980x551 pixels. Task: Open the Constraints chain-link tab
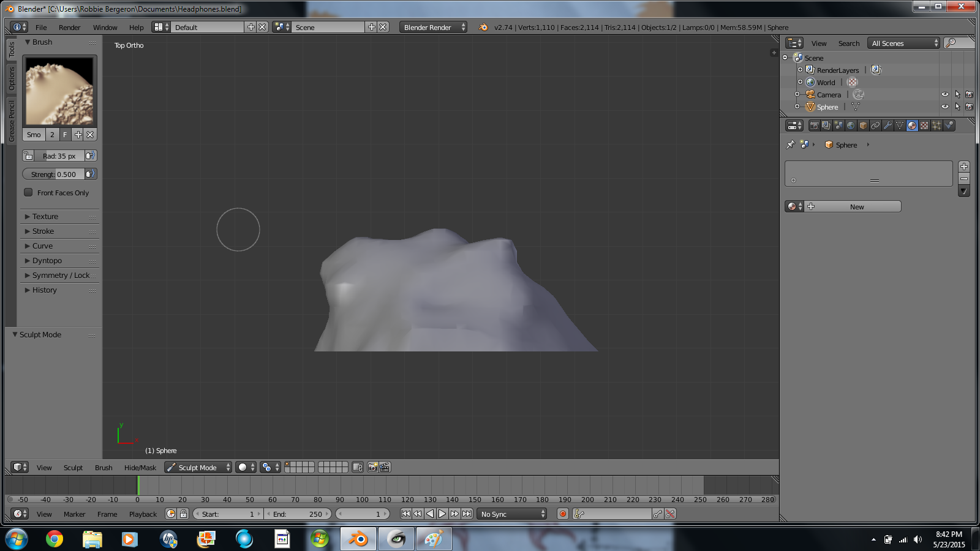tap(875, 126)
